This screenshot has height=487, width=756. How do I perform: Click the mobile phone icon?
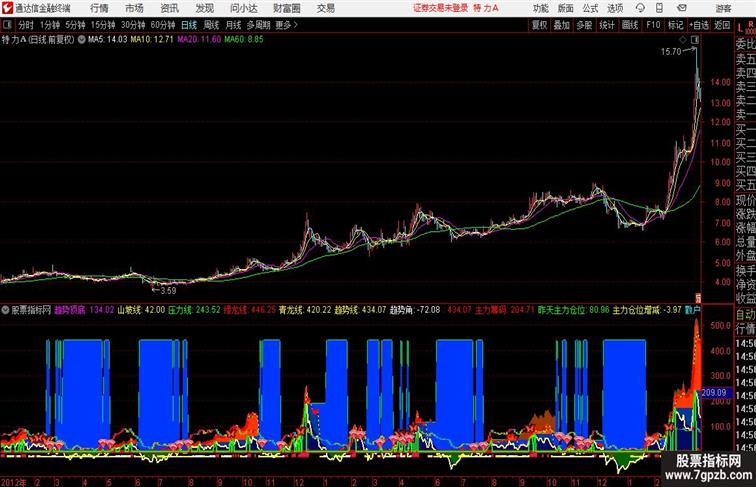click(659, 8)
